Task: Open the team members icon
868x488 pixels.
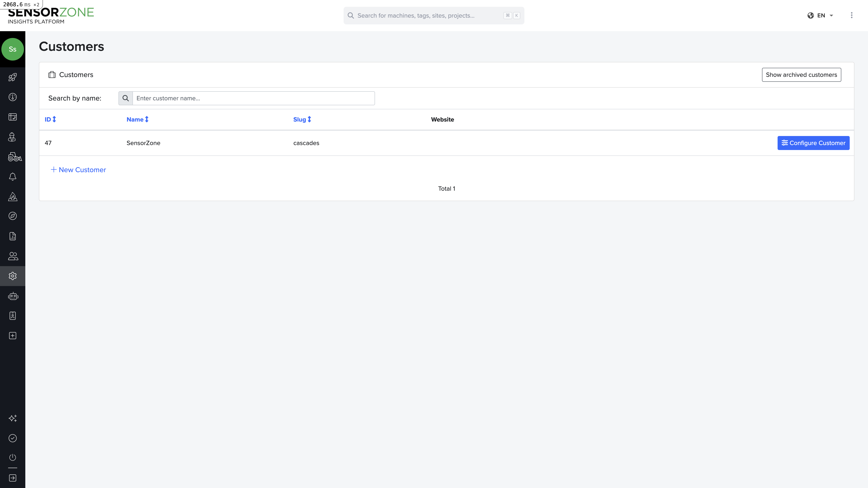Action: [x=13, y=256]
